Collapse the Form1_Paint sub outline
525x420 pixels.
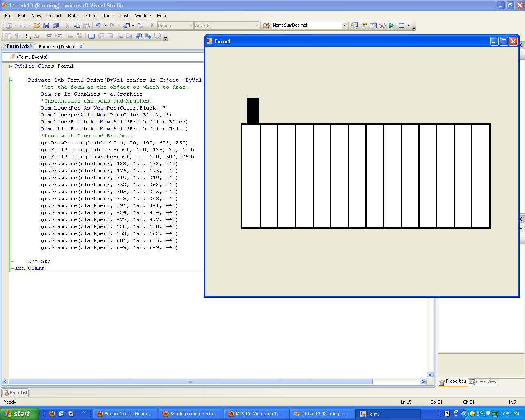click(11, 80)
